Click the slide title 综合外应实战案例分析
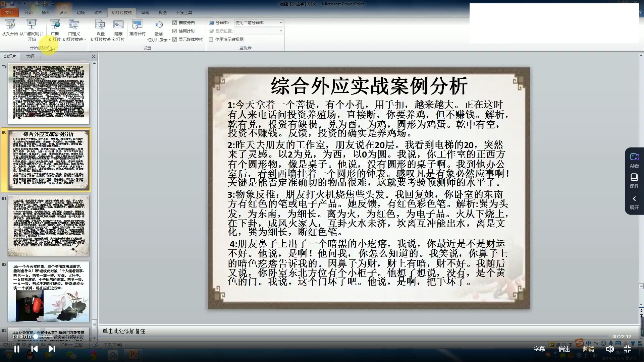Viewport: 644px width, 362px height. (369, 86)
